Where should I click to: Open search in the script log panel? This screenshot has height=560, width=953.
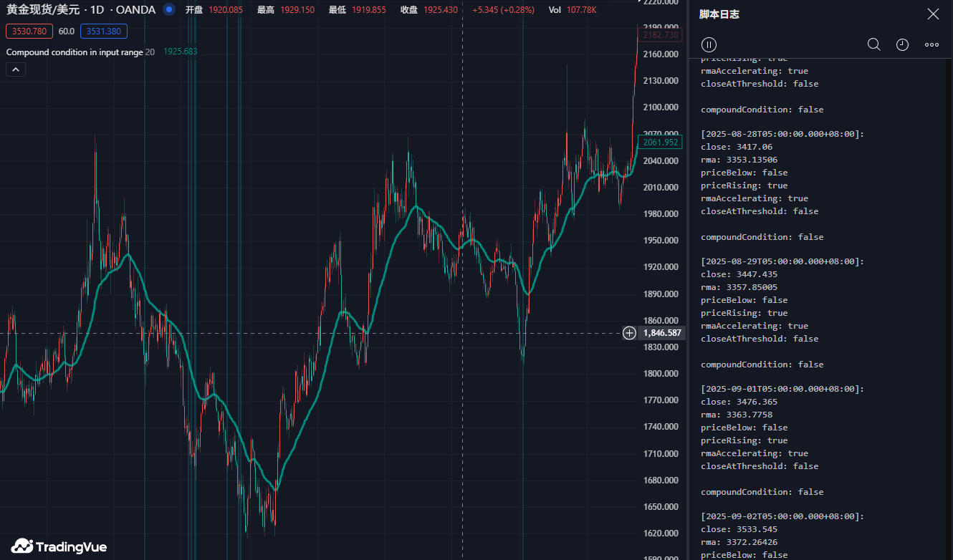[x=873, y=44]
